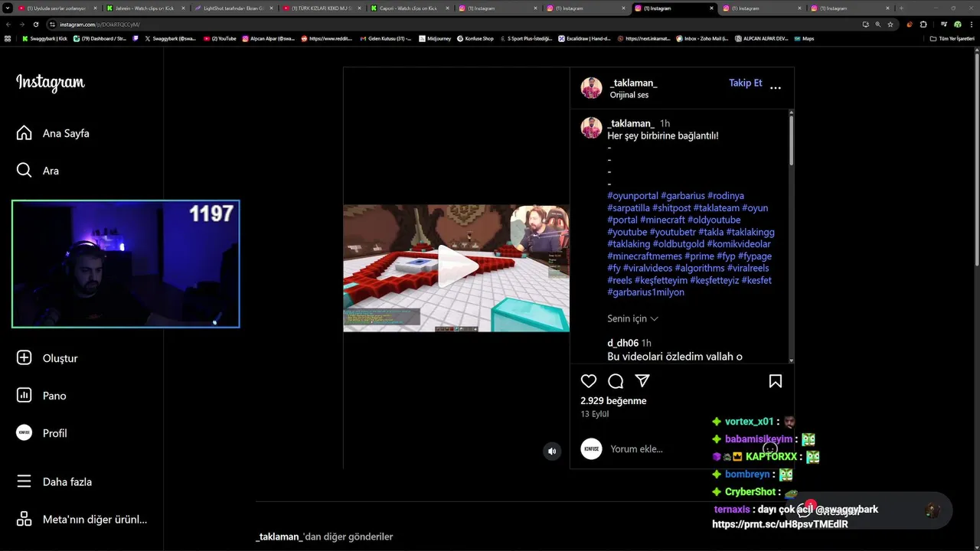Image resolution: width=980 pixels, height=551 pixels.
Task: Click username CryberShot in chat overlay
Action: click(750, 492)
